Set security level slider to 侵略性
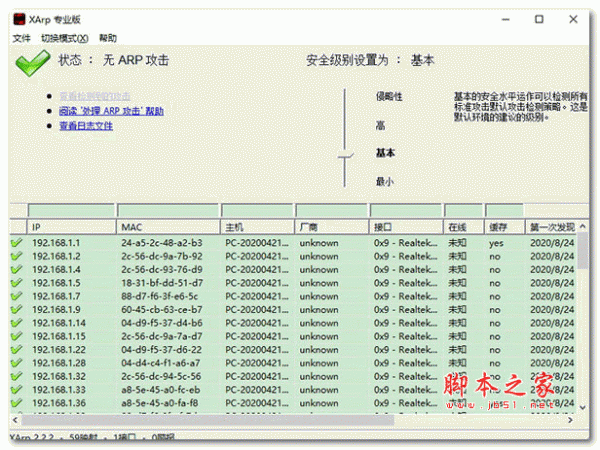This screenshot has height=450, width=600. pyautogui.click(x=388, y=96)
